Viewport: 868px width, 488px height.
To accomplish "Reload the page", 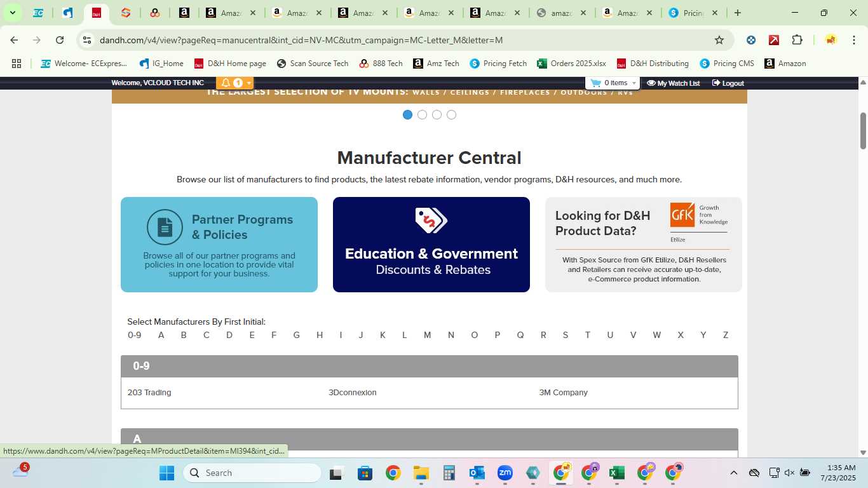I will pos(60,40).
